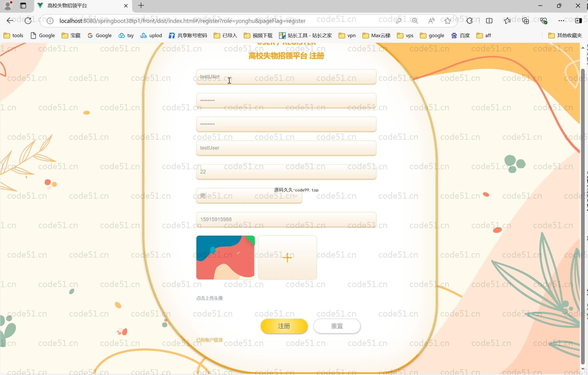
Task: Open the 共享账号密码 bookmark
Action: click(x=188, y=36)
